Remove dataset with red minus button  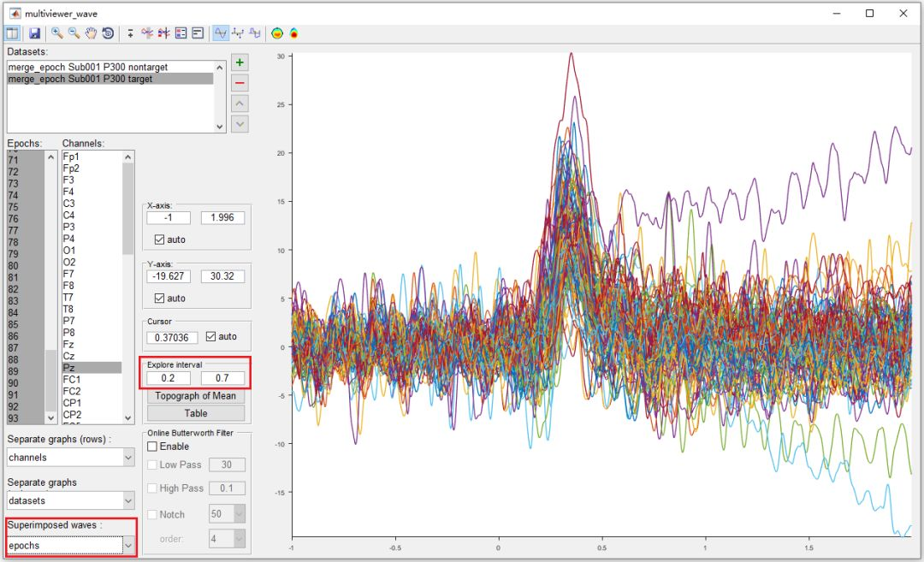pyautogui.click(x=240, y=83)
